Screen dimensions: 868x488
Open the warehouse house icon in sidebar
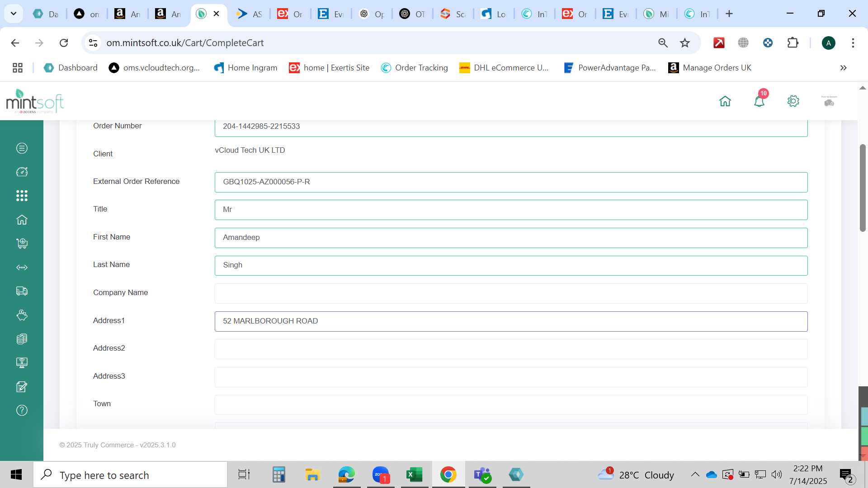22,220
